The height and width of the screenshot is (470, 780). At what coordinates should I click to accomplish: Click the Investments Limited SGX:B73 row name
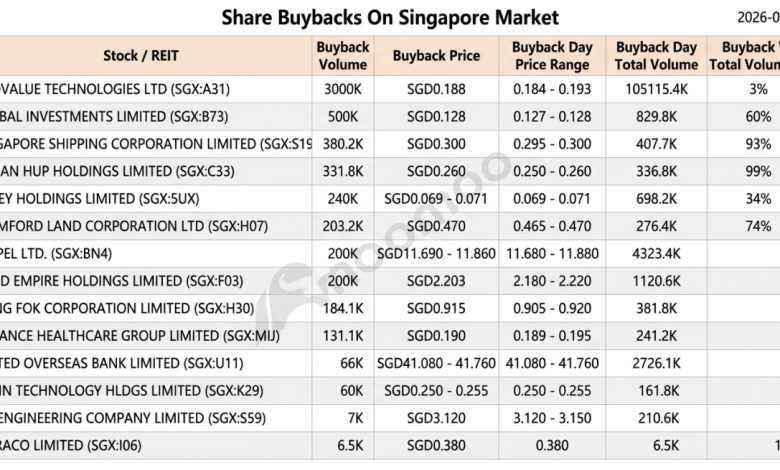click(114, 117)
